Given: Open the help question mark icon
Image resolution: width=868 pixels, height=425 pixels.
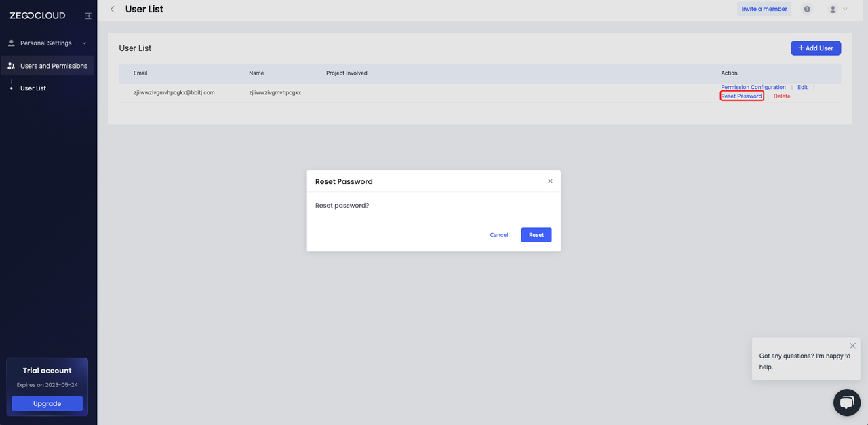Looking at the screenshot, I should [807, 10].
